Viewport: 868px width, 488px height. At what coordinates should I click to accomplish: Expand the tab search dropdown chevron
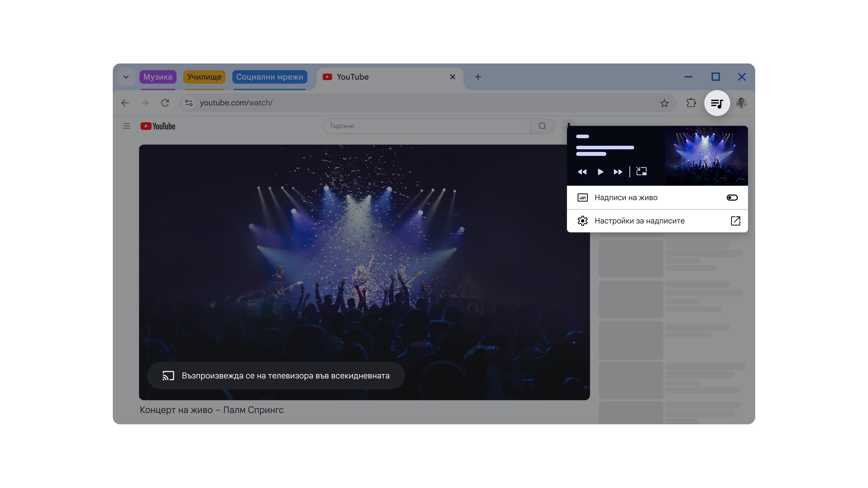[x=126, y=77]
